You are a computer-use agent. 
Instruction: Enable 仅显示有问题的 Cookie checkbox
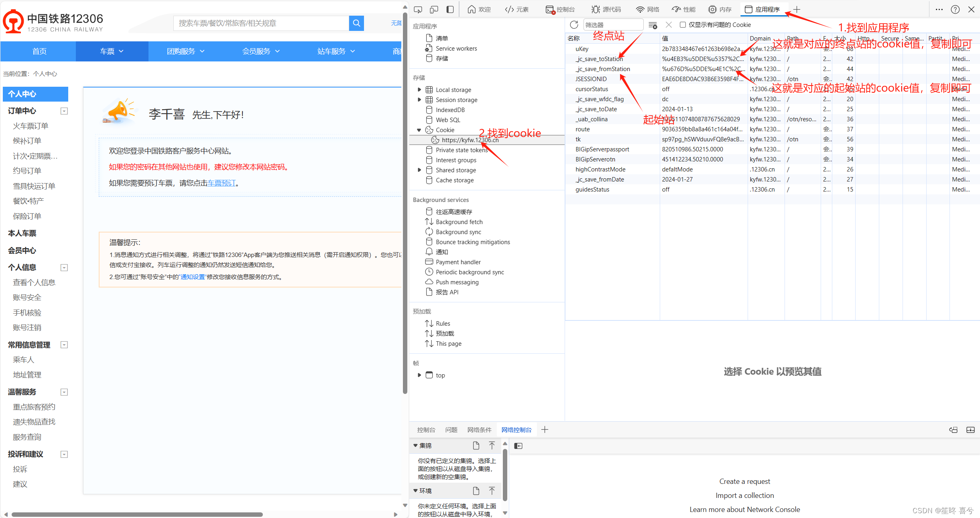(x=683, y=25)
